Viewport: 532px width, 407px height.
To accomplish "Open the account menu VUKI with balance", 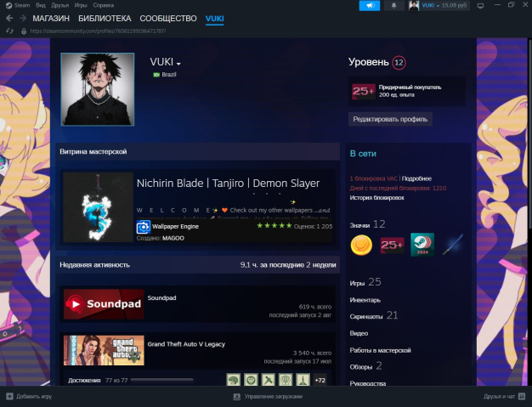I will click(x=440, y=5).
